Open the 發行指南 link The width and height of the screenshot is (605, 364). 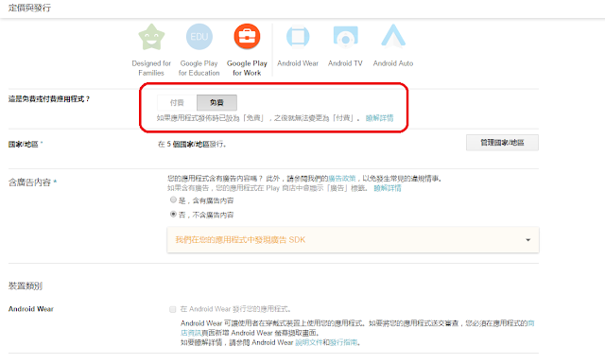pyautogui.click(x=343, y=342)
